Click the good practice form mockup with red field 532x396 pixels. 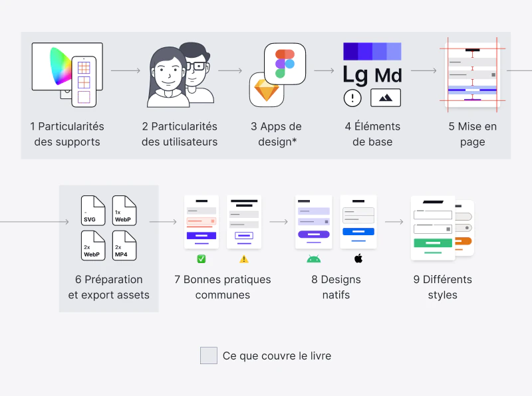coord(201,222)
